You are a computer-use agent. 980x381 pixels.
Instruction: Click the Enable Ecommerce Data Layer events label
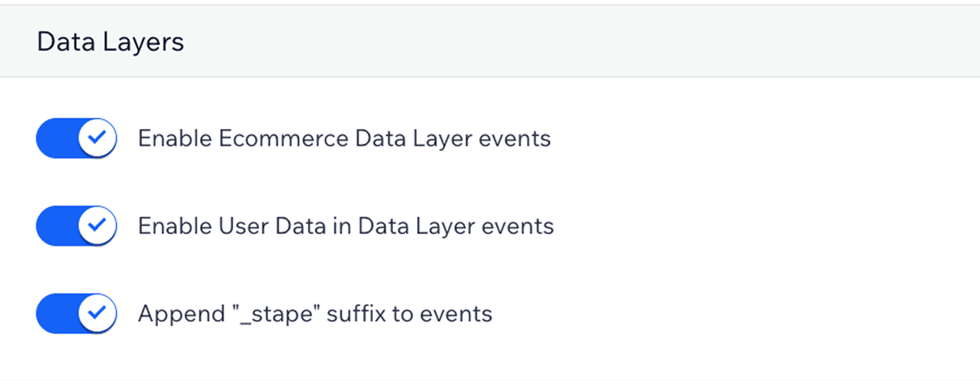(x=344, y=138)
